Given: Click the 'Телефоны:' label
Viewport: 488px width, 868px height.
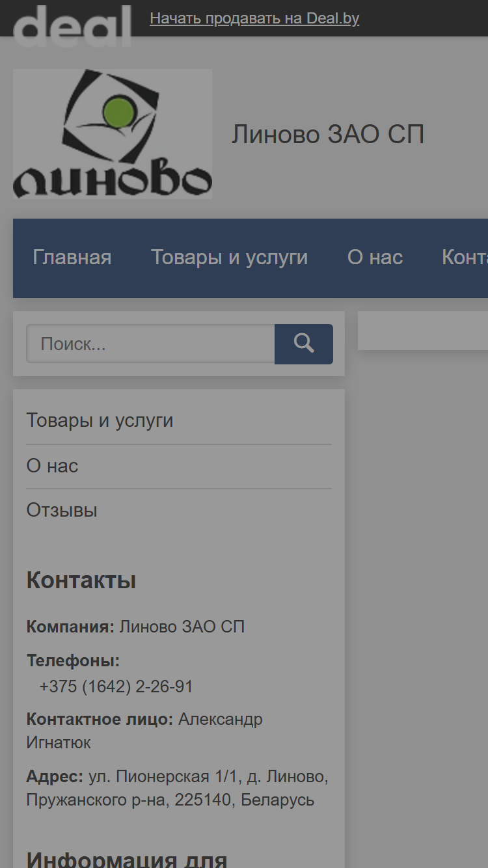Looking at the screenshot, I should tap(73, 660).
